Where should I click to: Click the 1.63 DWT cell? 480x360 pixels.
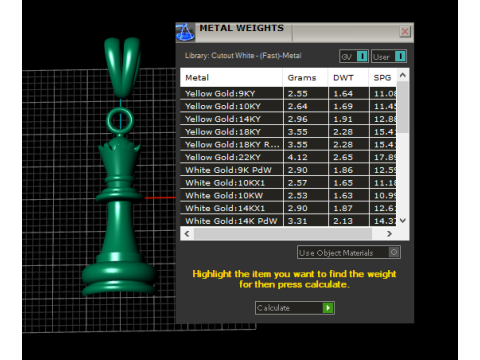click(349, 195)
